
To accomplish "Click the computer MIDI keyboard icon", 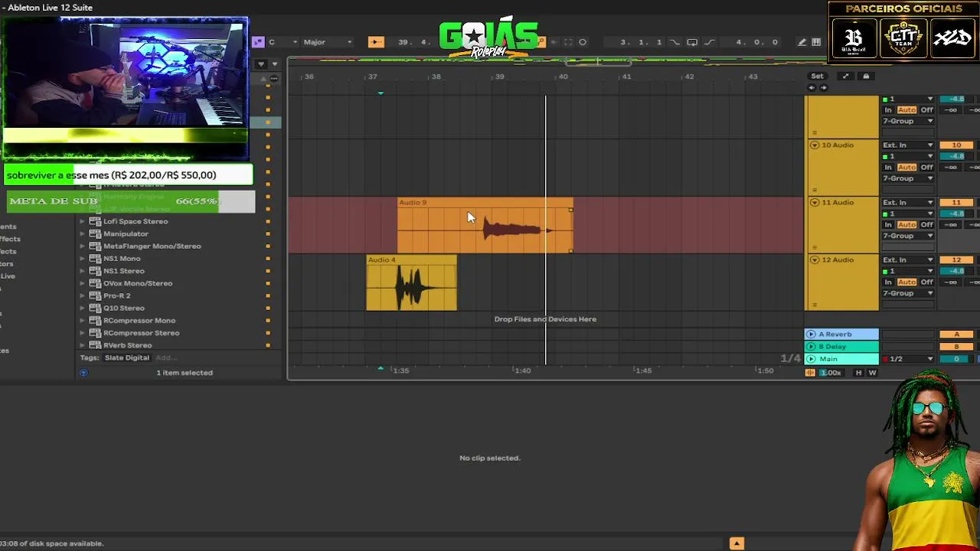I will [816, 42].
